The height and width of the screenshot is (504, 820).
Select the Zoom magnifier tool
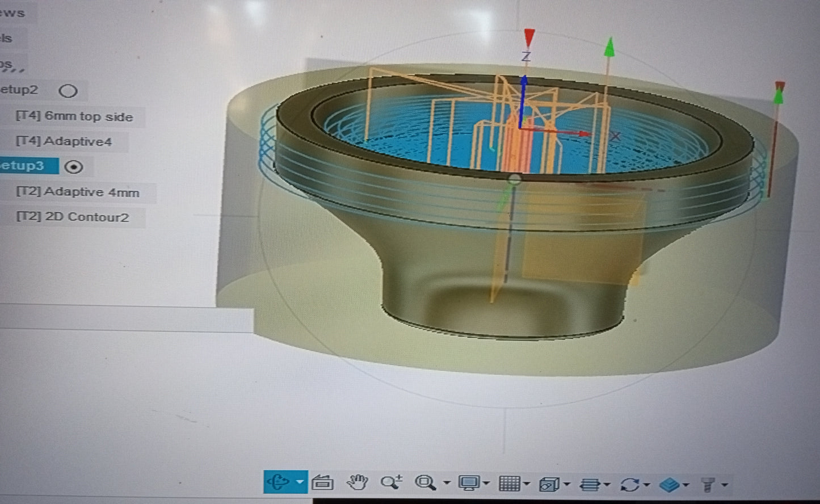pyautogui.click(x=391, y=482)
